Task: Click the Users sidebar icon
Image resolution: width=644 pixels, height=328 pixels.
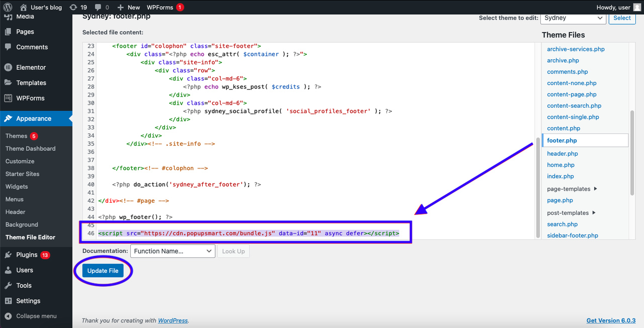Action: [x=8, y=270]
